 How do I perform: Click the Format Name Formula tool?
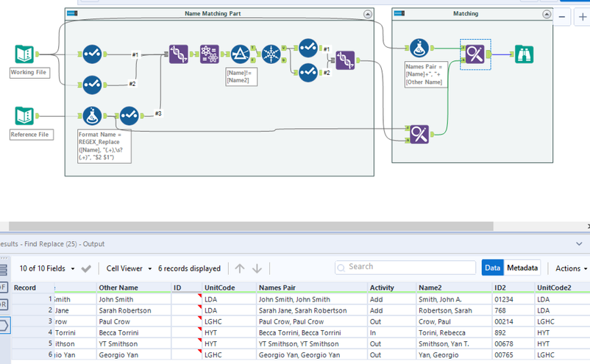click(92, 116)
